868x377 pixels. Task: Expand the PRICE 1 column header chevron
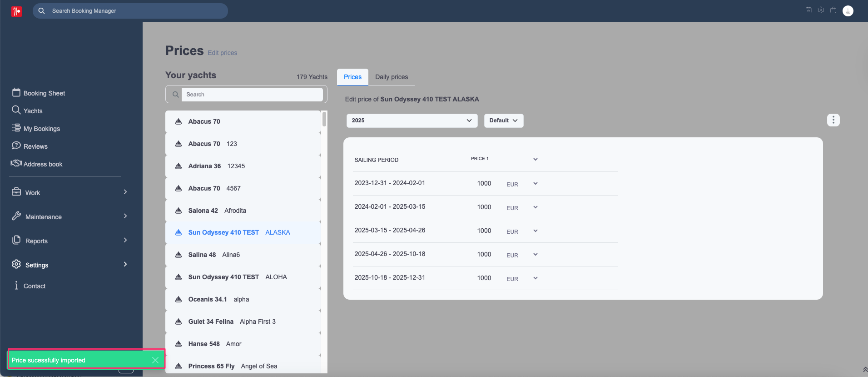(536, 159)
